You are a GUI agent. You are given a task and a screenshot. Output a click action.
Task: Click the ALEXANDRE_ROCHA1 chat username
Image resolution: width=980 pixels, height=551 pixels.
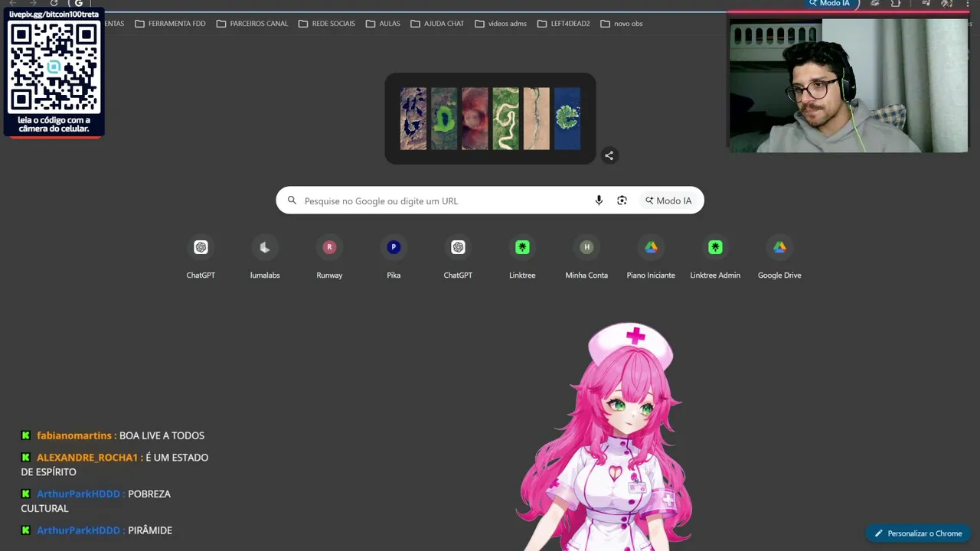(87, 458)
